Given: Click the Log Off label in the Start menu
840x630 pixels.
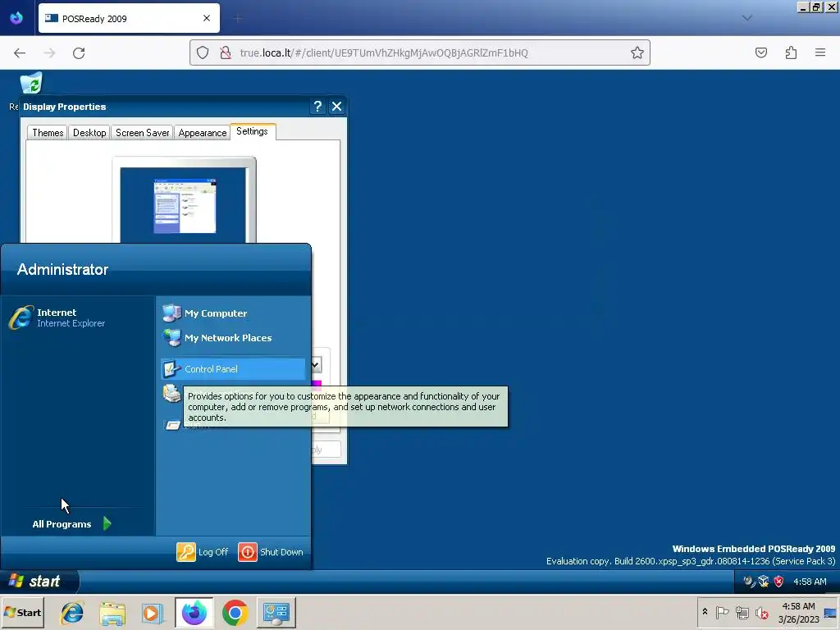Looking at the screenshot, I should (213, 552).
